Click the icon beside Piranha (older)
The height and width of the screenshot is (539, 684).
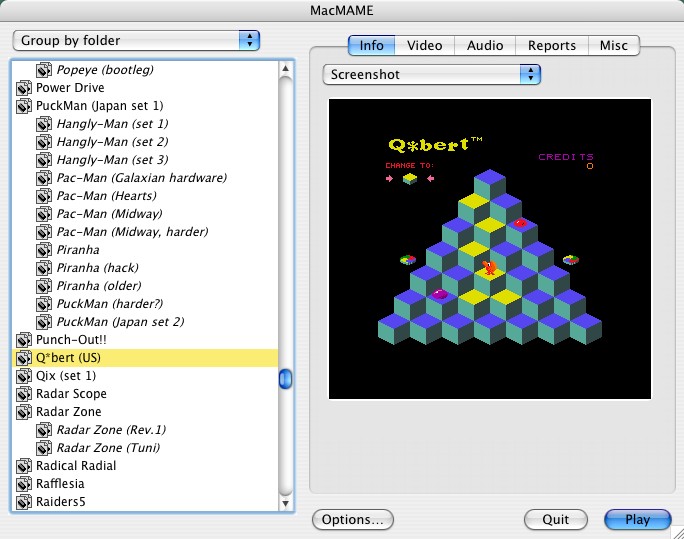click(x=44, y=286)
